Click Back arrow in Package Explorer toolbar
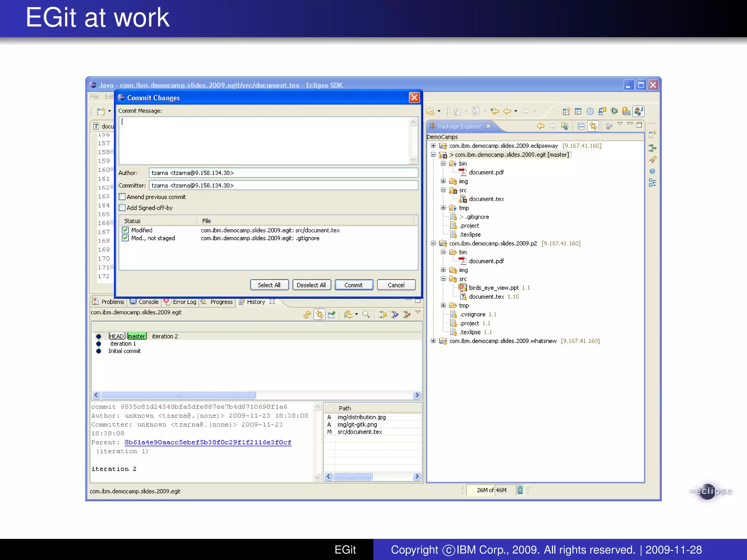Screen dimensions: 747x560 click(541, 126)
